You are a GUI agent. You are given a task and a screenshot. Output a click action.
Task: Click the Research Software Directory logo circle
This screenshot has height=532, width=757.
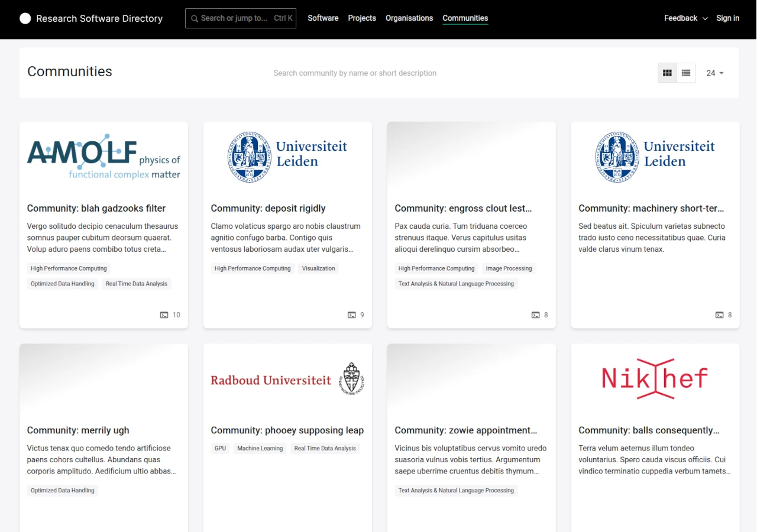tap(25, 18)
